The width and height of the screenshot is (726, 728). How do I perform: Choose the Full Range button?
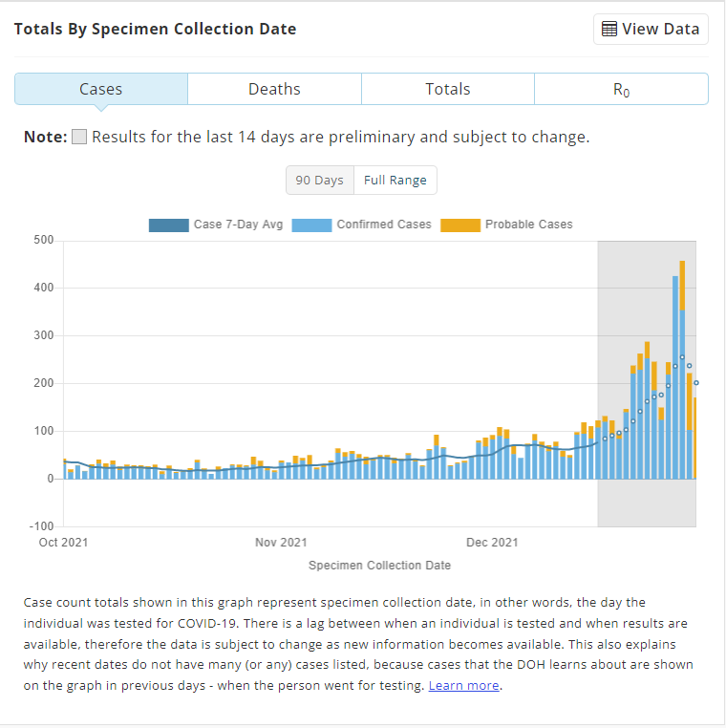coord(395,181)
